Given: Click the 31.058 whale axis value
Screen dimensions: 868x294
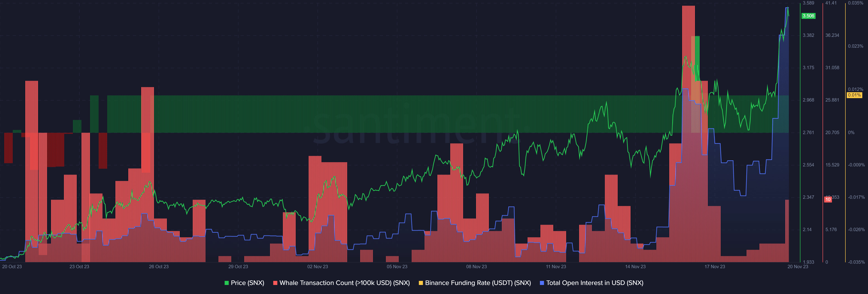Looking at the screenshot, I should [x=832, y=68].
